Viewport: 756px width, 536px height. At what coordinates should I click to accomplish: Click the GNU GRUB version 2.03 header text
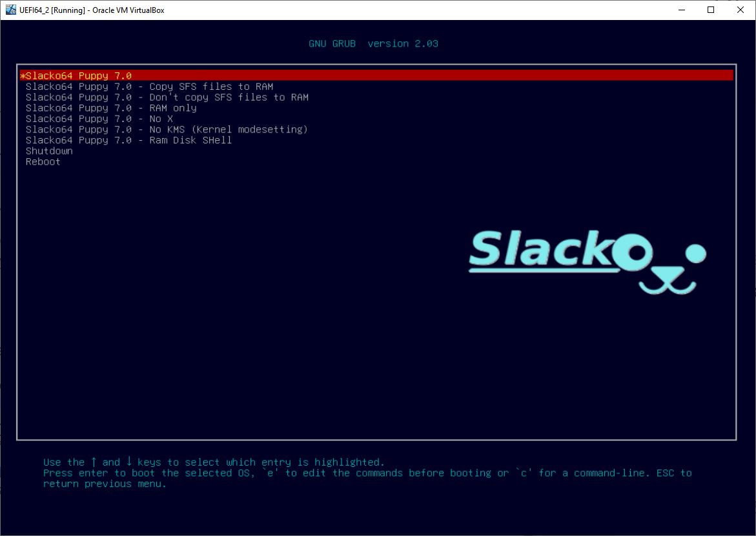pyautogui.click(x=373, y=43)
